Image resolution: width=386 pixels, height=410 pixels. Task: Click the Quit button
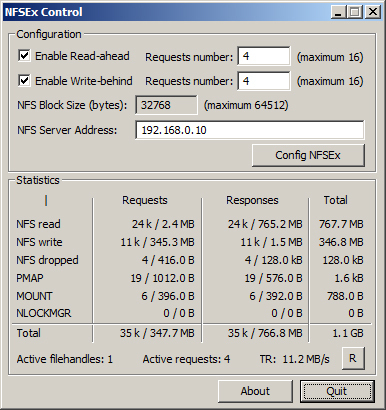pyautogui.click(x=337, y=391)
